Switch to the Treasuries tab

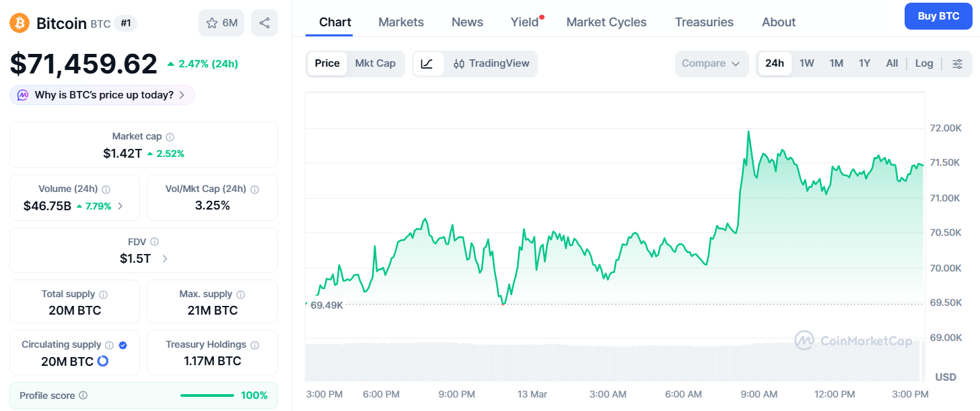(704, 22)
